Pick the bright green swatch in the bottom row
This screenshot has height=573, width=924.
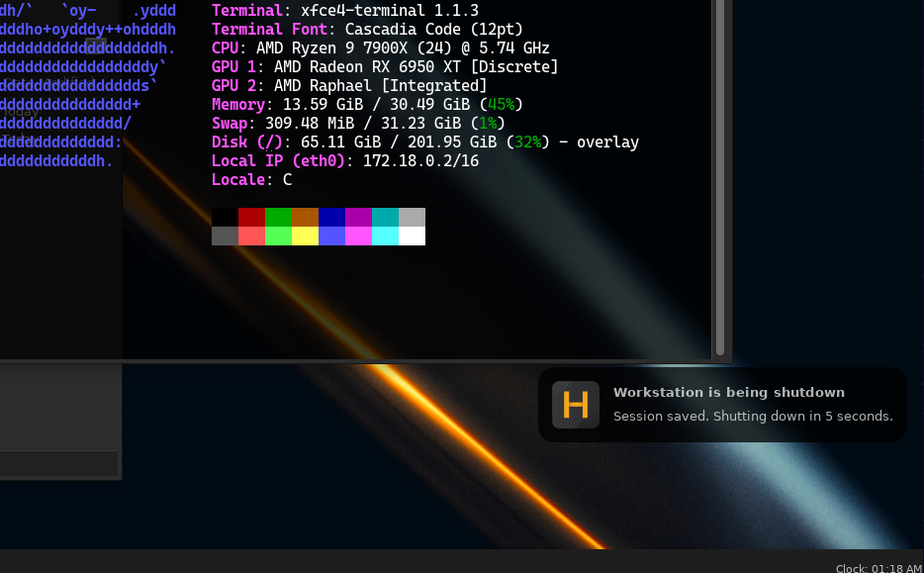click(278, 236)
